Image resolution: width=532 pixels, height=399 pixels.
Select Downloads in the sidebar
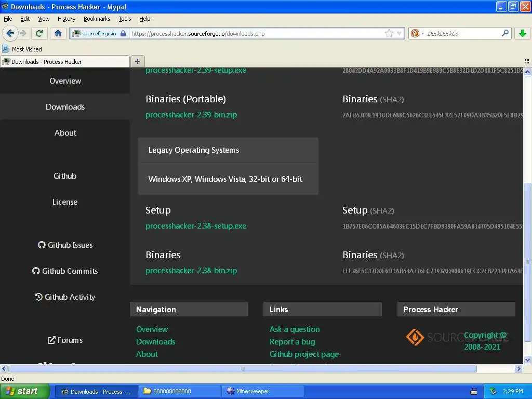coord(65,107)
